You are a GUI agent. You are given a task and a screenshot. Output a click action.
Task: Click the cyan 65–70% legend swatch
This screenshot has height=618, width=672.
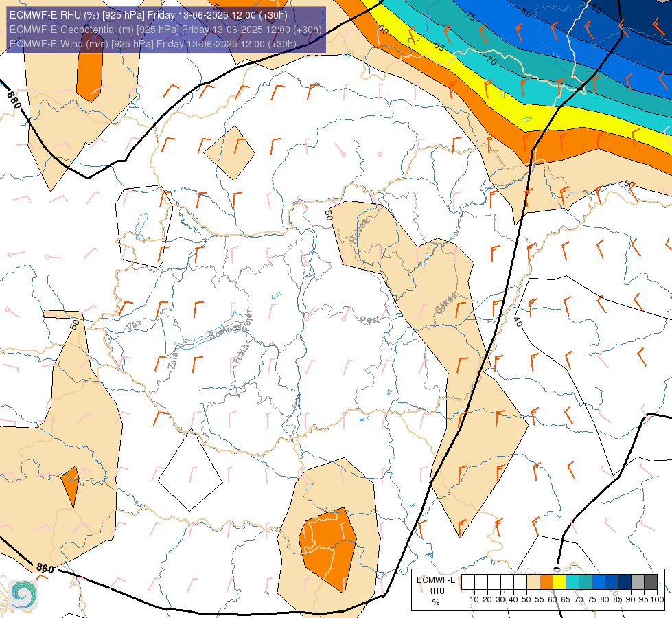click(572, 582)
